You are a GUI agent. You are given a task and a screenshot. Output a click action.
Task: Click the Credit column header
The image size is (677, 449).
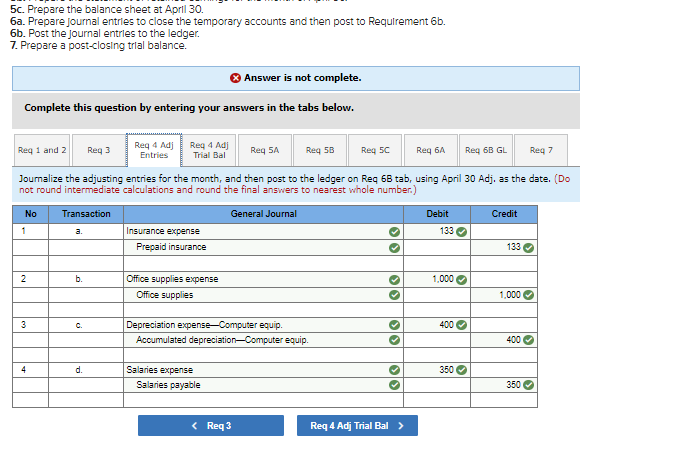(x=504, y=214)
